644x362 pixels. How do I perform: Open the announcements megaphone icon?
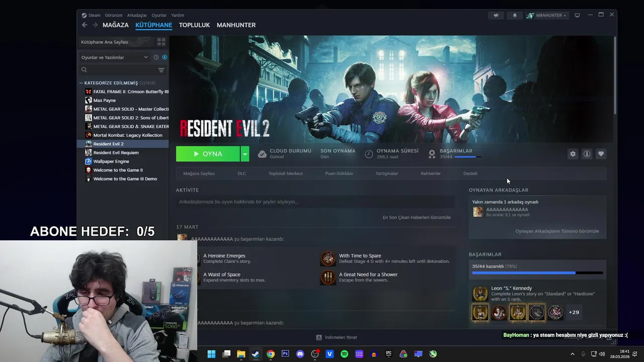point(496,15)
